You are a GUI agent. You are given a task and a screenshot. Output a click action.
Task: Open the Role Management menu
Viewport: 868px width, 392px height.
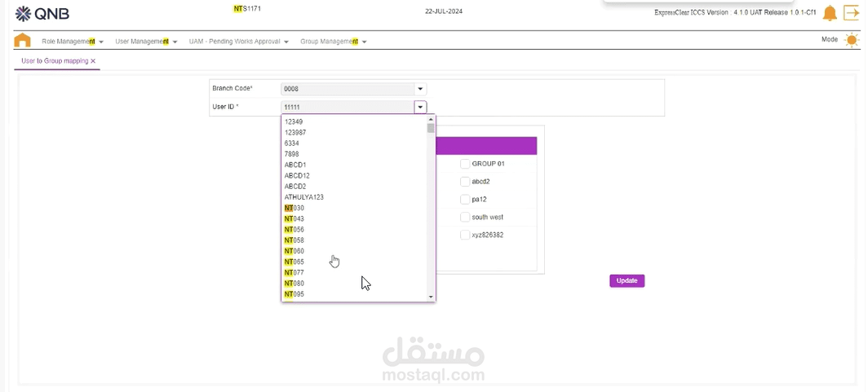73,42
